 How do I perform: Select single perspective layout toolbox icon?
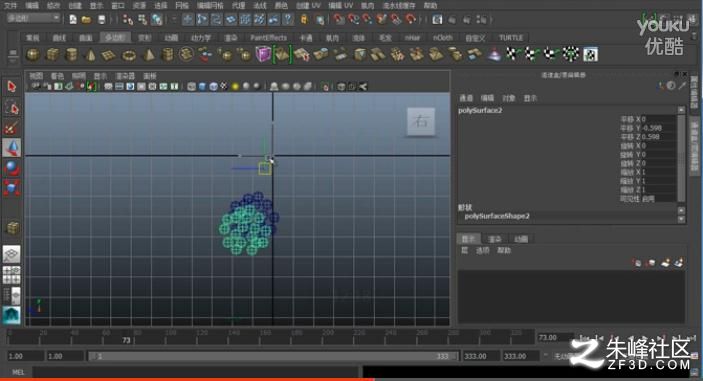pyautogui.click(x=12, y=254)
